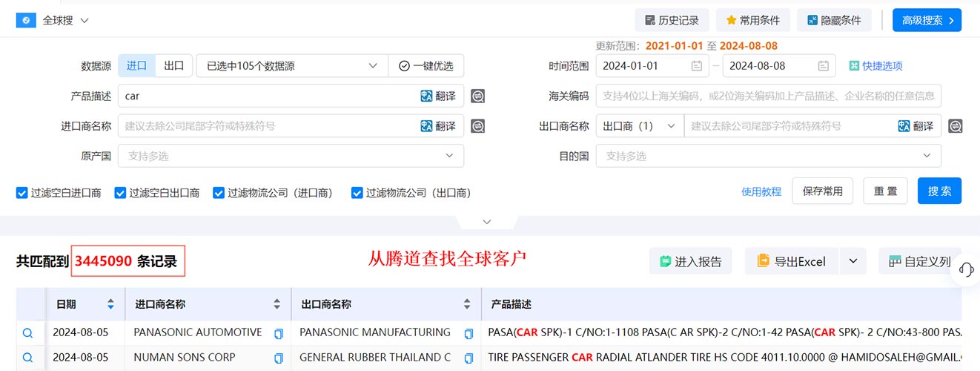This screenshot has width=980, height=371.
Task: Click 保存常用 save button
Action: tap(823, 191)
